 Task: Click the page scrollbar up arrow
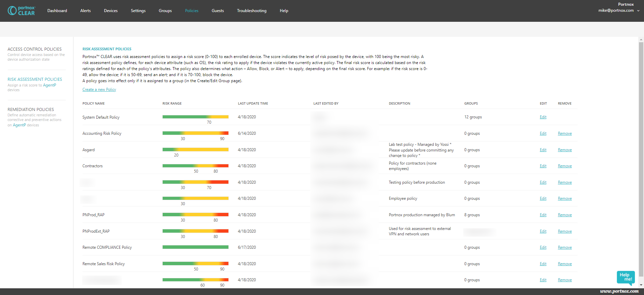point(641,40)
